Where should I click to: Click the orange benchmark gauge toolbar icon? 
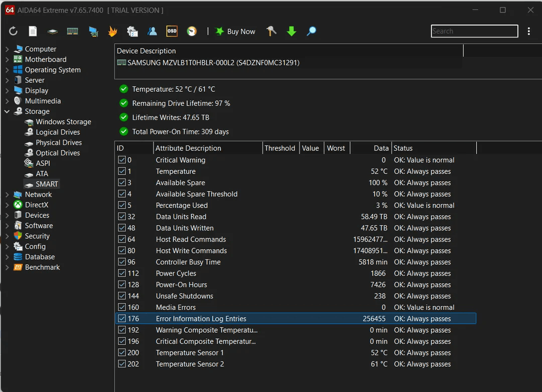(x=192, y=32)
